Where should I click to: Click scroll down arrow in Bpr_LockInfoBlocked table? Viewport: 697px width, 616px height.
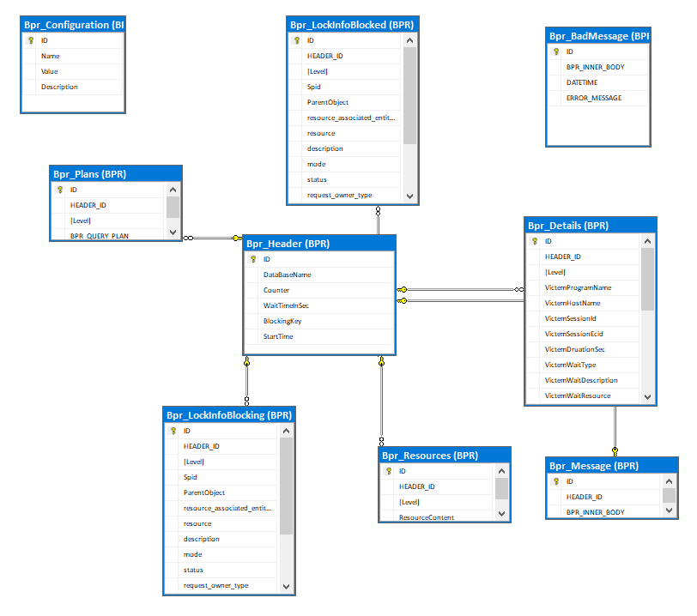[409, 196]
